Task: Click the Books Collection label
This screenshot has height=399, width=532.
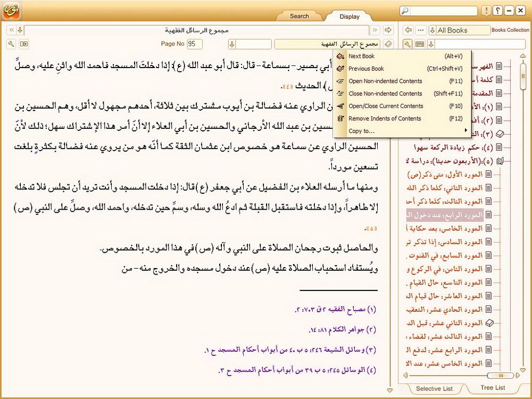Action: pos(510,30)
